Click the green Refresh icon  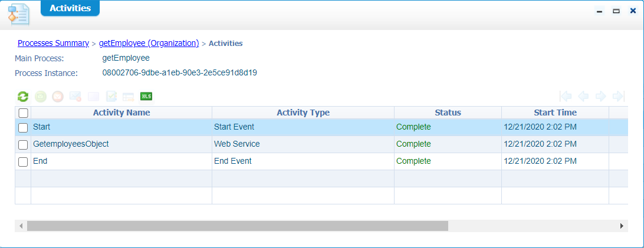23,97
